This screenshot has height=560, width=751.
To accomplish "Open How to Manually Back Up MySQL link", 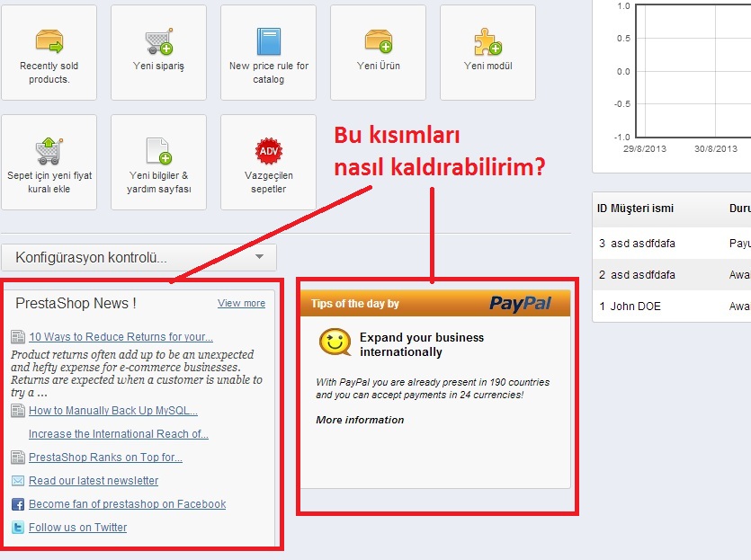I will [113, 411].
